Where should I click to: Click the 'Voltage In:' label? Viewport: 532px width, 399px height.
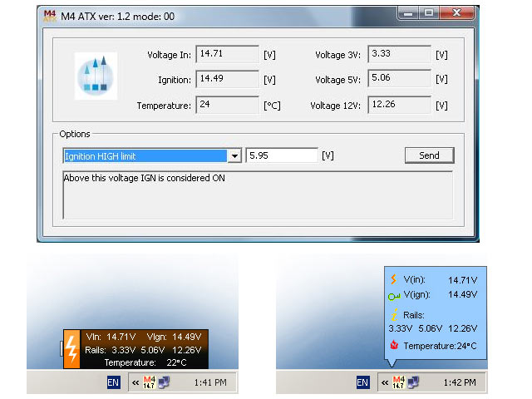click(x=169, y=55)
